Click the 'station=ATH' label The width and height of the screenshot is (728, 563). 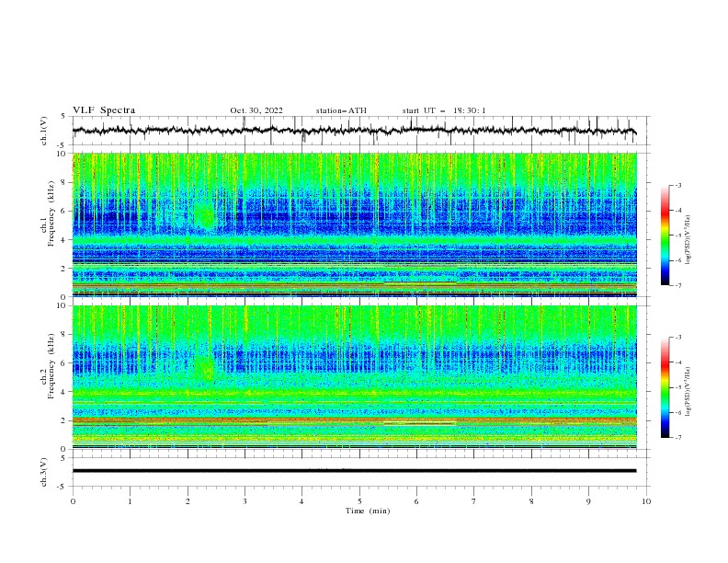click(x=341, y=110)
